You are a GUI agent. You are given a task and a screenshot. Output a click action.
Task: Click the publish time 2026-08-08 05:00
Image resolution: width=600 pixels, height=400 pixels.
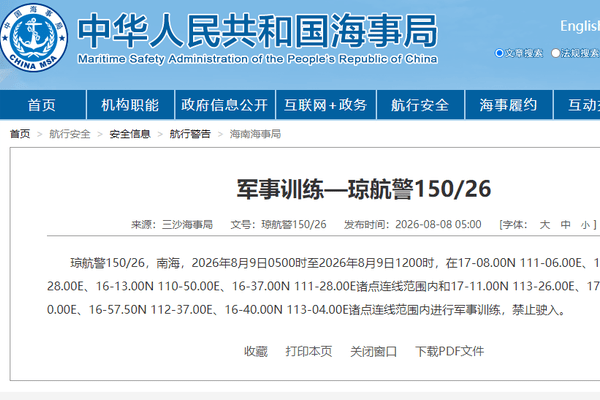pos(438,225)
